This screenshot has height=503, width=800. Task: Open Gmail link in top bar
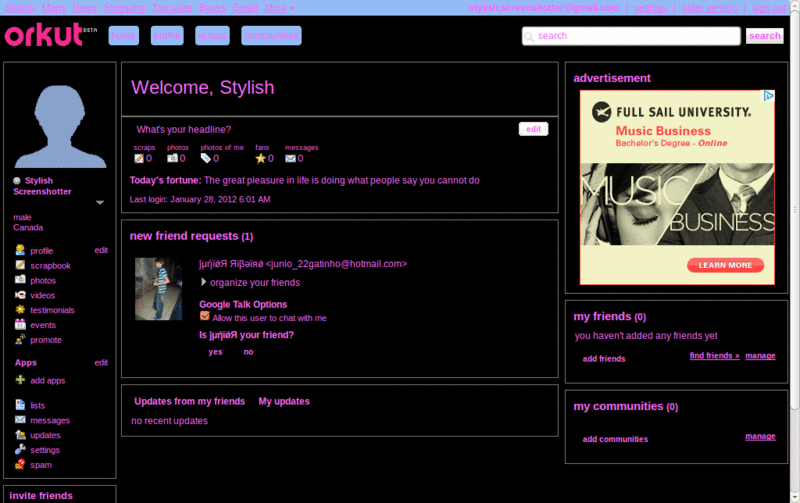coord(245,8)
